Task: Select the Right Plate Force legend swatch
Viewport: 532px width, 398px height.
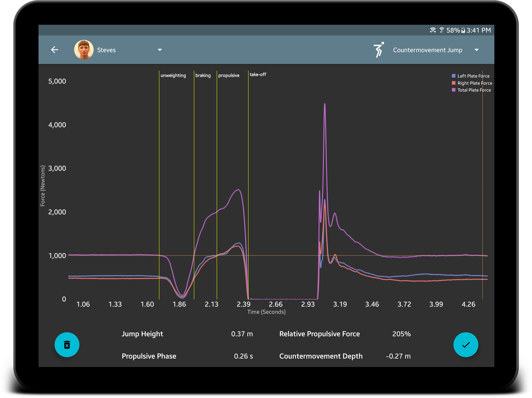Action: pyautogui.click(x=453, y=83)
